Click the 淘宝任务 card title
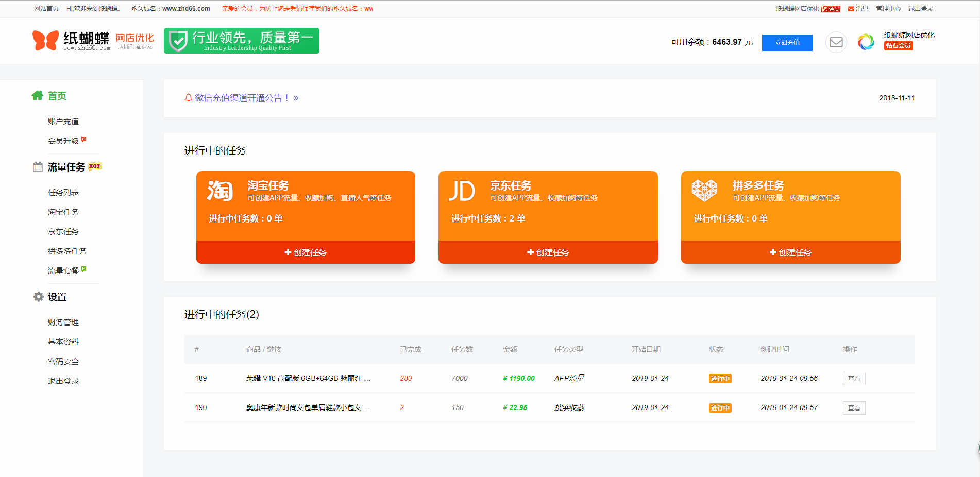Image resolution: width=980 pixels, height=477 pixels. [268, 185]
